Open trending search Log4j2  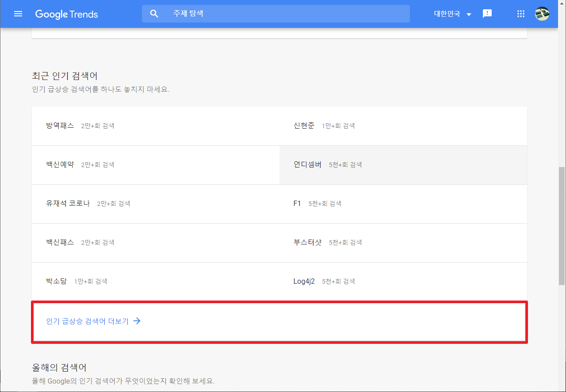[x=403, y=282]
